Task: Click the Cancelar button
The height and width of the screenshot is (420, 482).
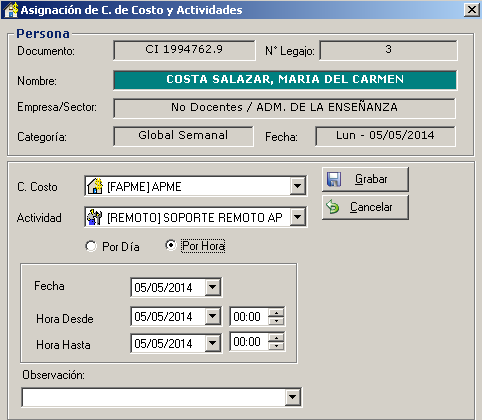Action: point(365,207)
